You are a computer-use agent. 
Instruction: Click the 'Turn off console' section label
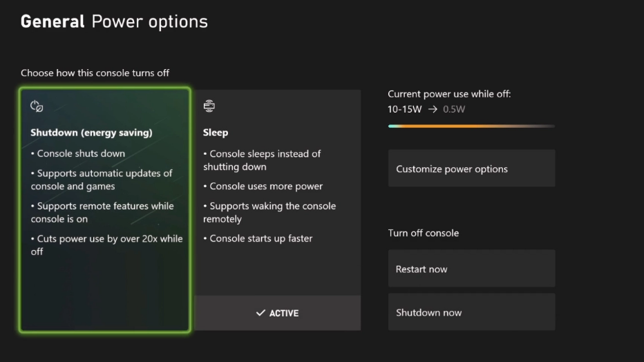tap(424, 233)
